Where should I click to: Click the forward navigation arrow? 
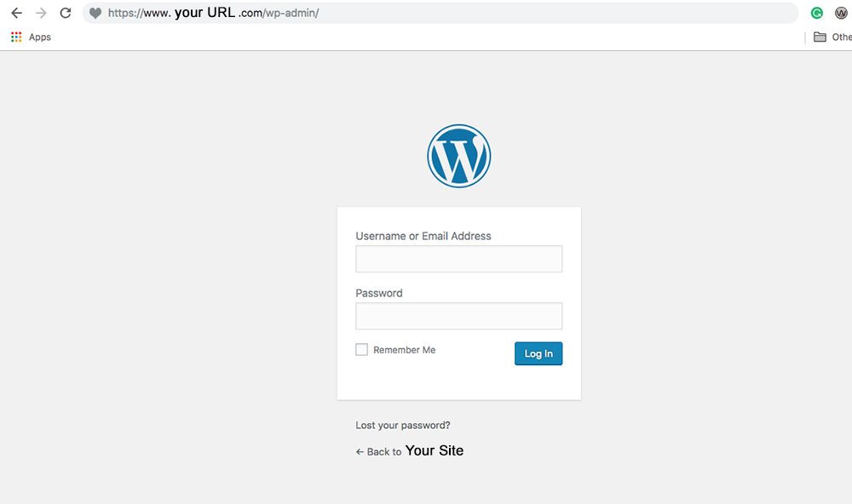point(41,13)
